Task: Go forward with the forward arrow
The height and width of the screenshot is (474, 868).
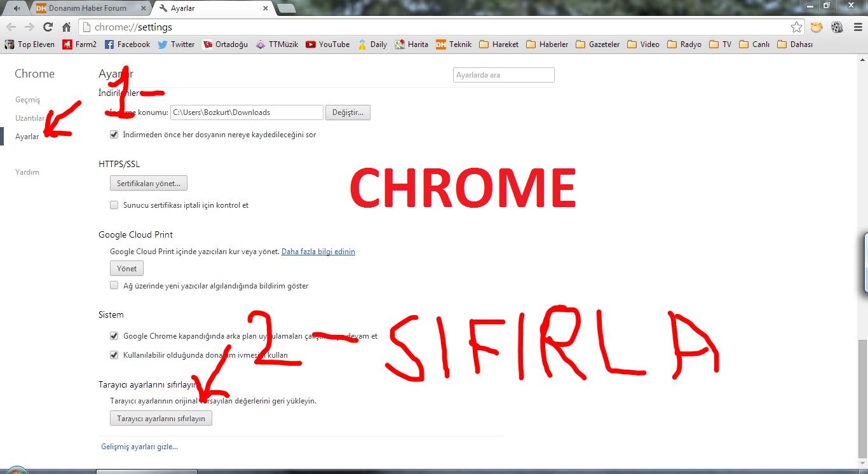Action: 29,27
